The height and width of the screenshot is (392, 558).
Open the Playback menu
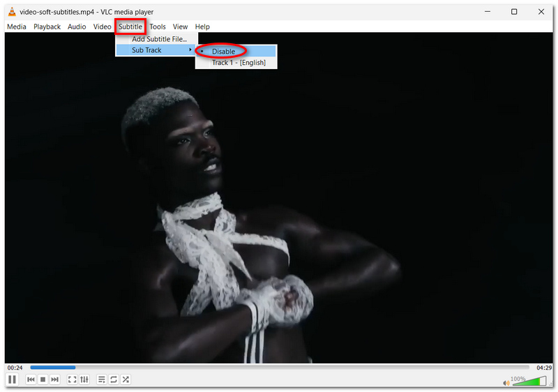[47, 27]
